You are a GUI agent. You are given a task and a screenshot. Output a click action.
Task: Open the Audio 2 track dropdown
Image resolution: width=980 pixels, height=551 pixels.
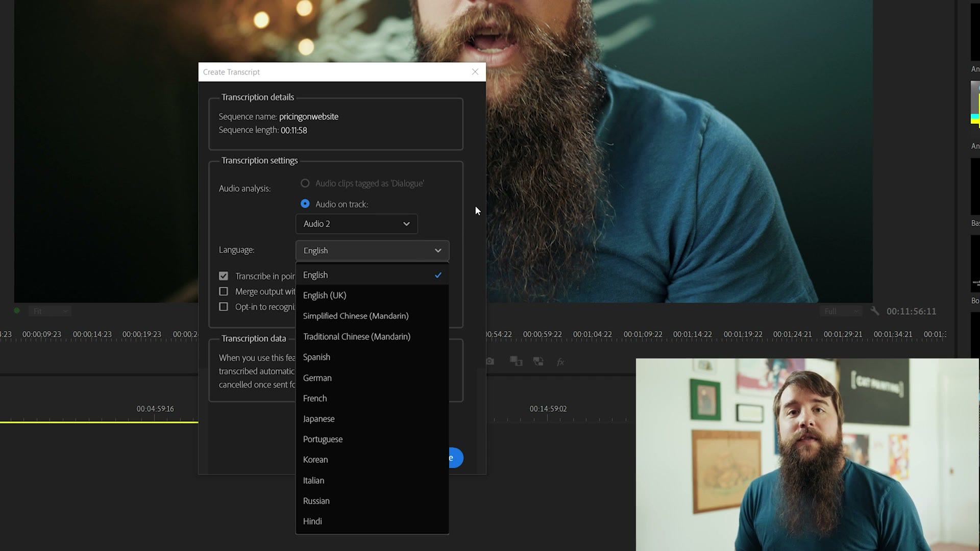pyautogui.click(x=357, y=224)
